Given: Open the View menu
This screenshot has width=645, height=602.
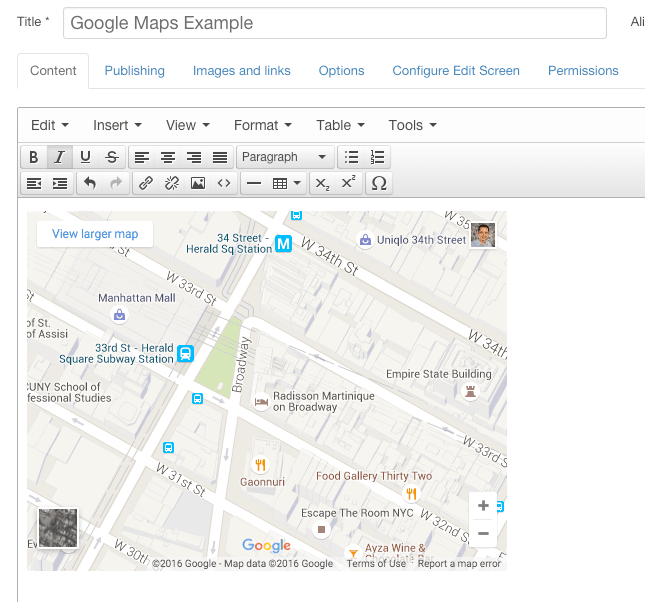Looking at the screenshot, I should tap(188, 125).
